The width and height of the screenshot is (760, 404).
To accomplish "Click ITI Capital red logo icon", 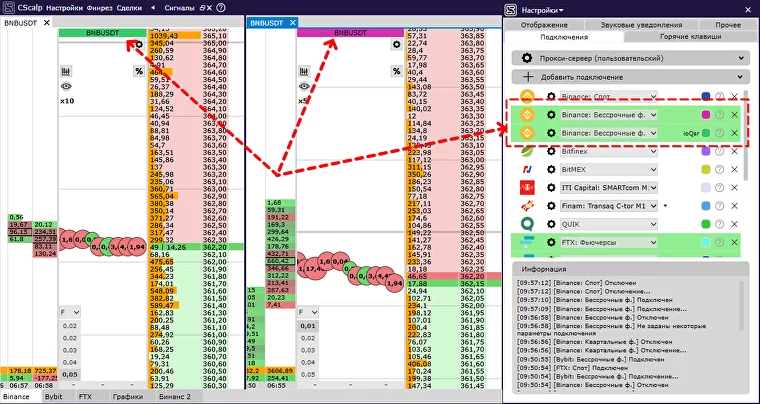I will click(x=527, y=187).
